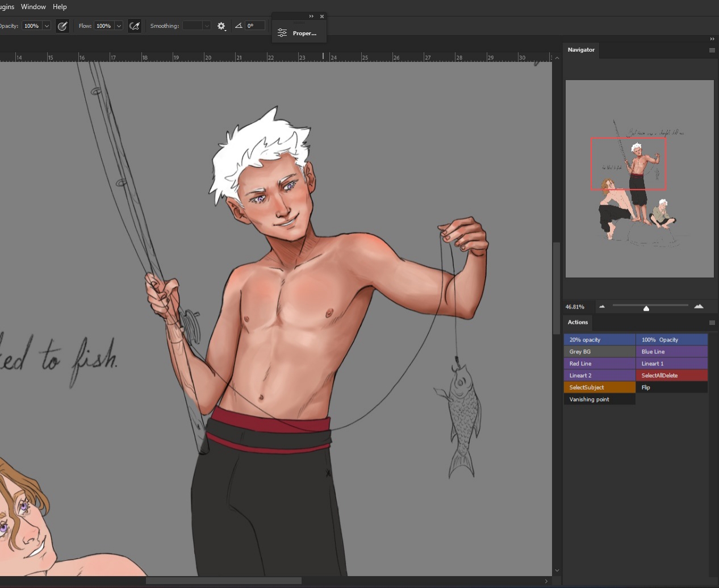Open the Window menu

pos(34,7)
